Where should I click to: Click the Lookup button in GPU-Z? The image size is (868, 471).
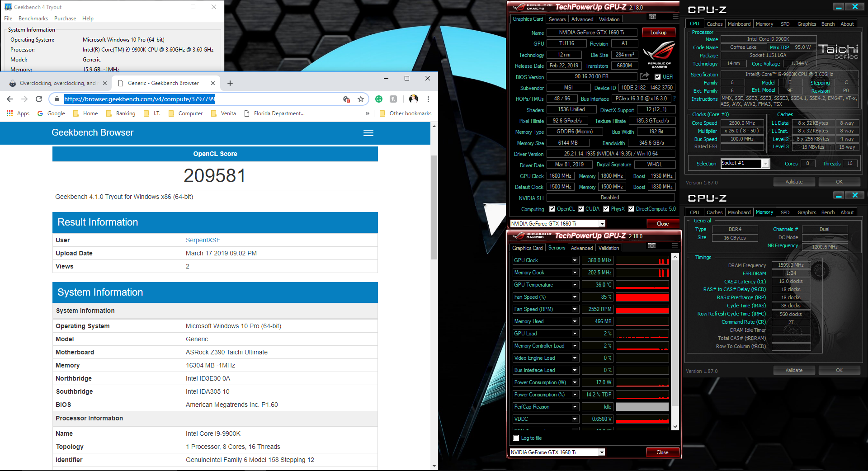[658, 33]
